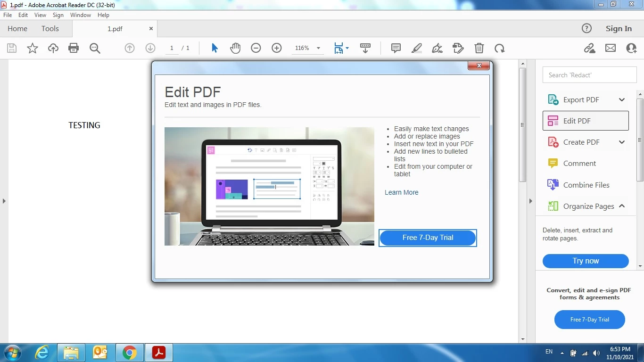Add a sticky note comment
This screenshot has height=362, width=644.
click(396, 48)
